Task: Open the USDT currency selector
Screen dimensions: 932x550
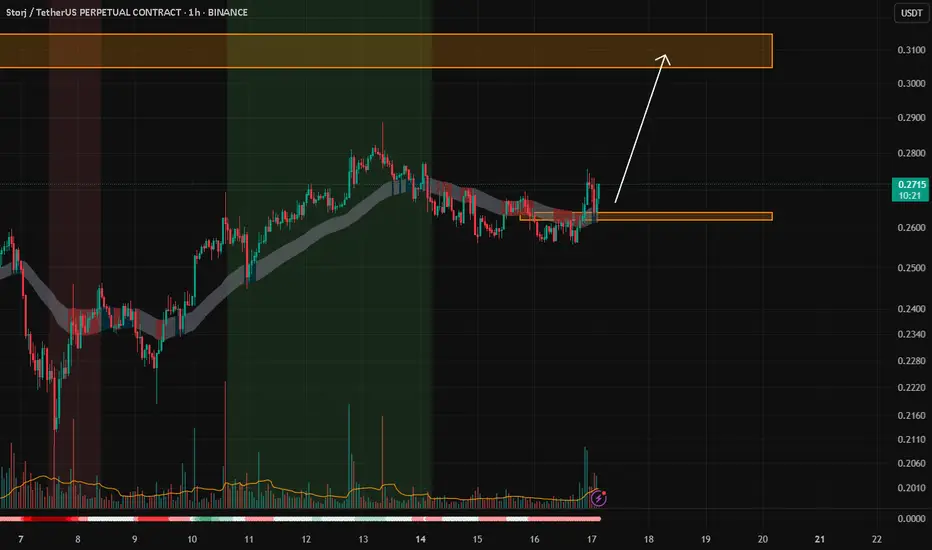Action: click(911, 13)
